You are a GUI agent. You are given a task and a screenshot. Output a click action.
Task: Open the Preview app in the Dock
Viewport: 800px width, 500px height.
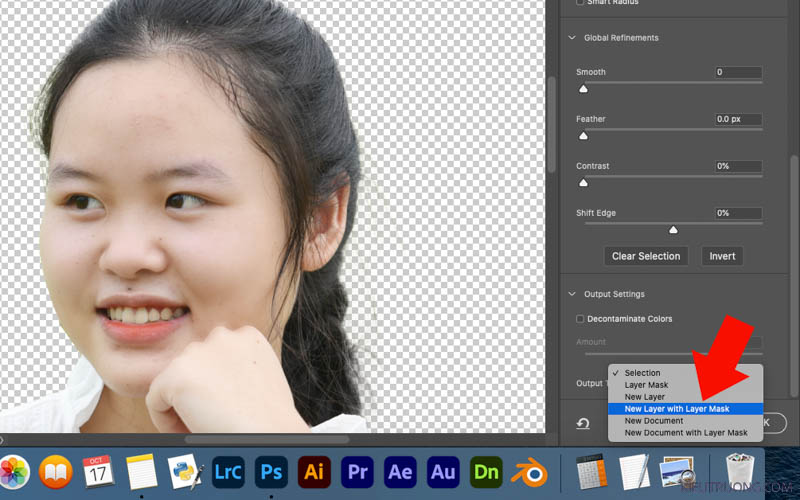coord(677,472)
